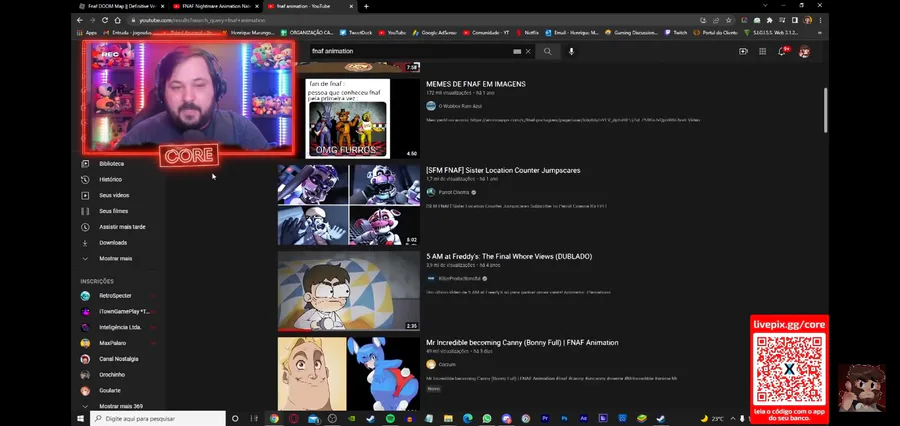Click the 5 AM at Freddy's cartoon thumbnail
900x426 pixels.
coord(348,291)
